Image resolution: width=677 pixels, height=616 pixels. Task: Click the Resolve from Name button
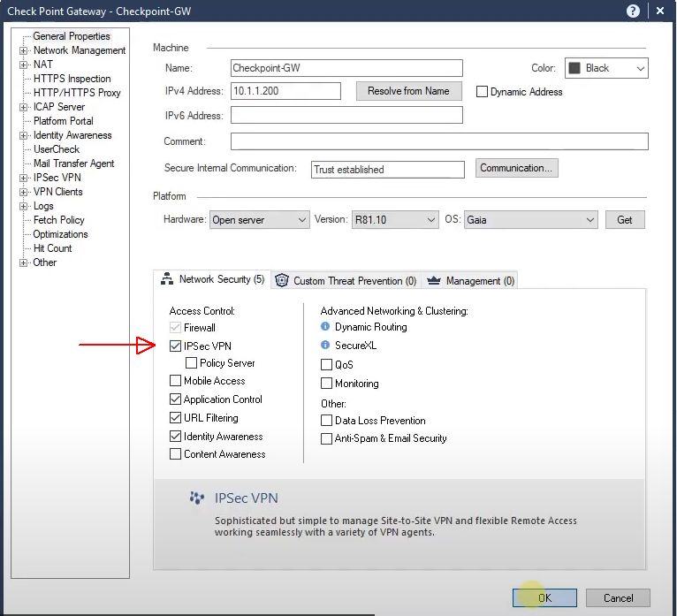[409, 91]
